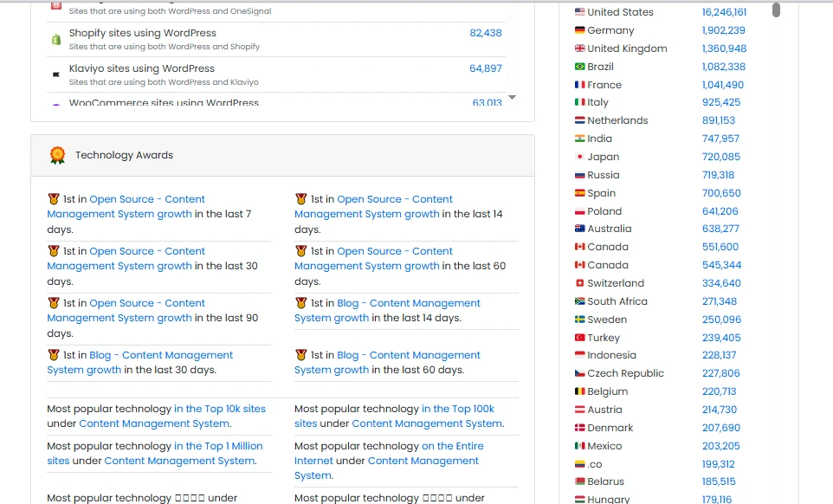
Task: Click the Japan flag icon
Action: (x=579, y=157)
